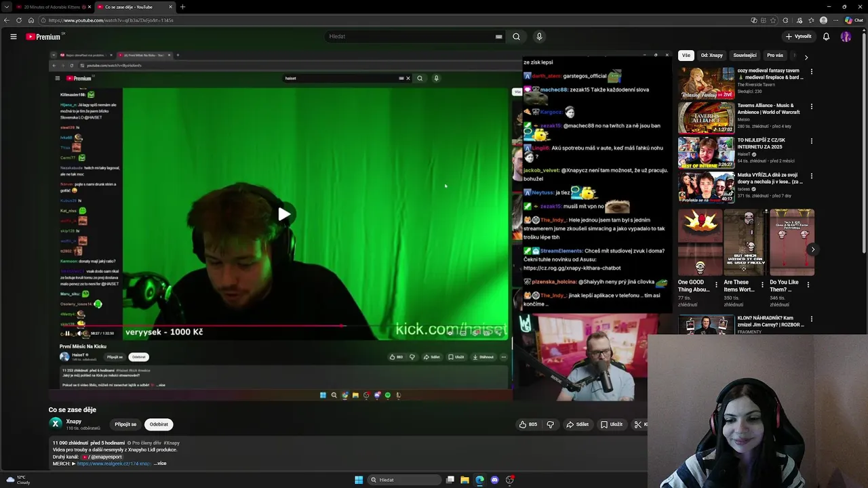Open Windows Start menu
Viewport: 868px width, 488px height.
point(359,480)
